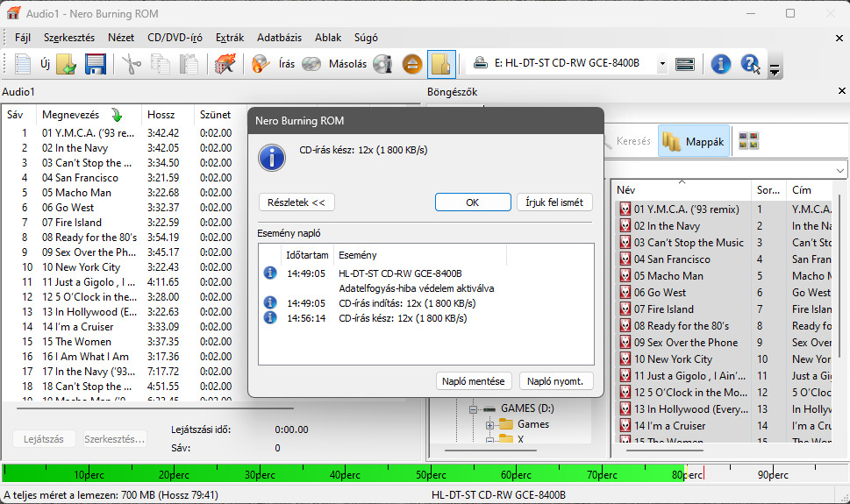850x504 pixels.
Task: Click the Napló nyomt. button
Action: click(x=555, y=381)
